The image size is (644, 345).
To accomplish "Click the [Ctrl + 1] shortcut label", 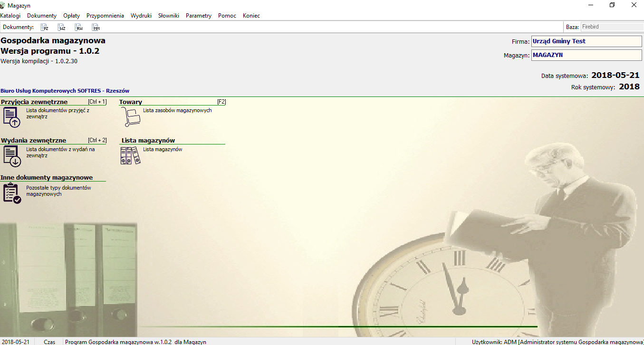I will click(97, 102).
